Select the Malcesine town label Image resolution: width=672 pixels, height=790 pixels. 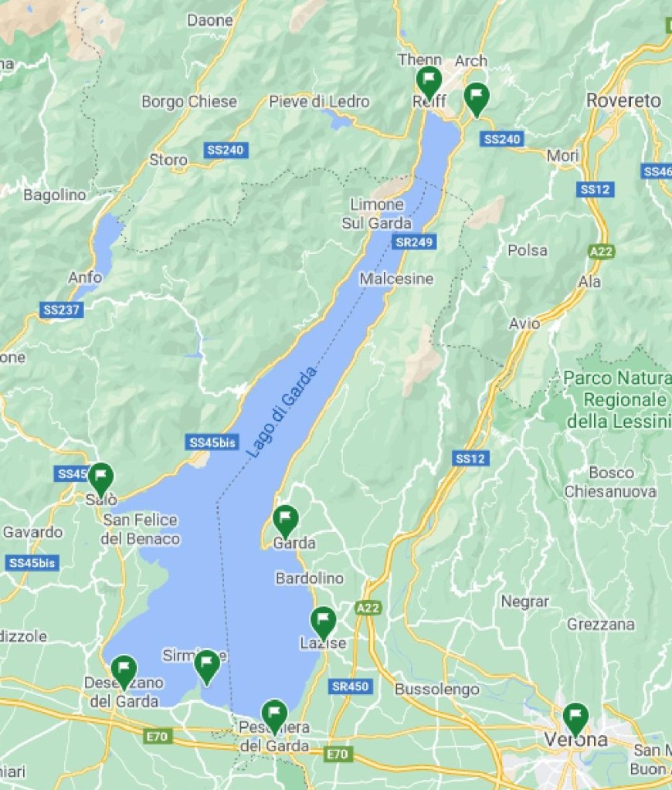point(396,279)
